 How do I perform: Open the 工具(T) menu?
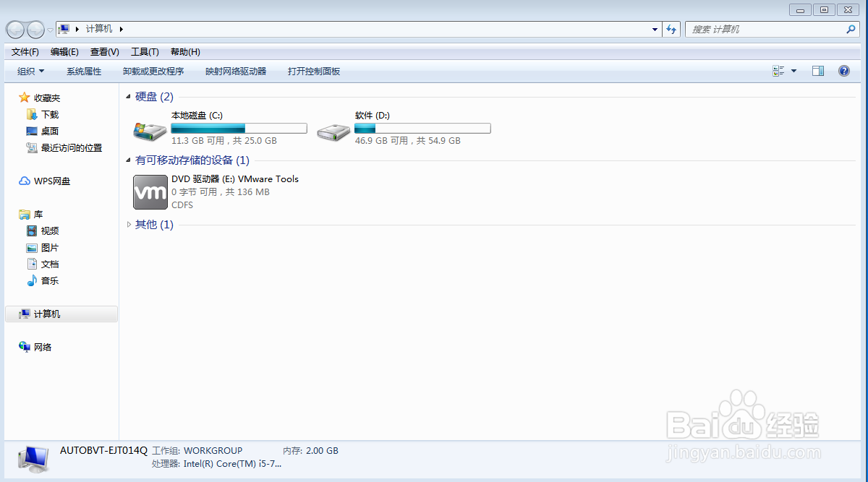(x=145, y=52)
